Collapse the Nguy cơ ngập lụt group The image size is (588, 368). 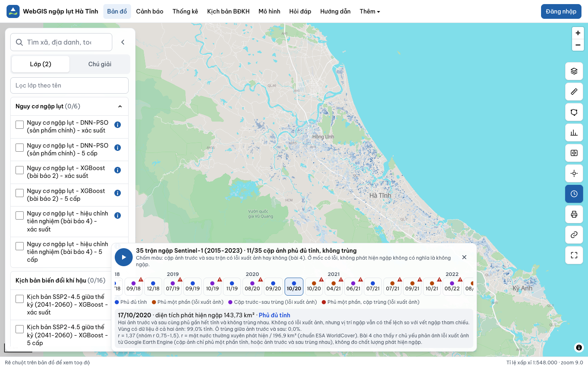[x=120, y=106]
